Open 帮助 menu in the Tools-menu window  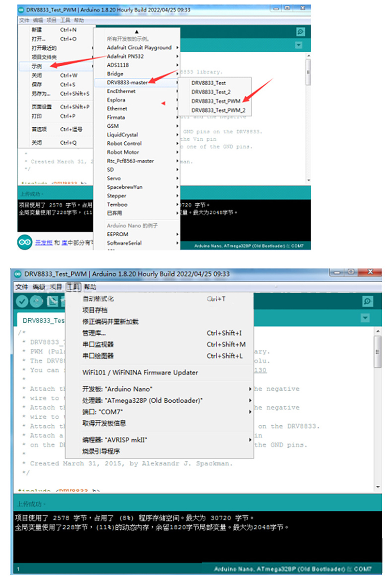coord(90,287)
